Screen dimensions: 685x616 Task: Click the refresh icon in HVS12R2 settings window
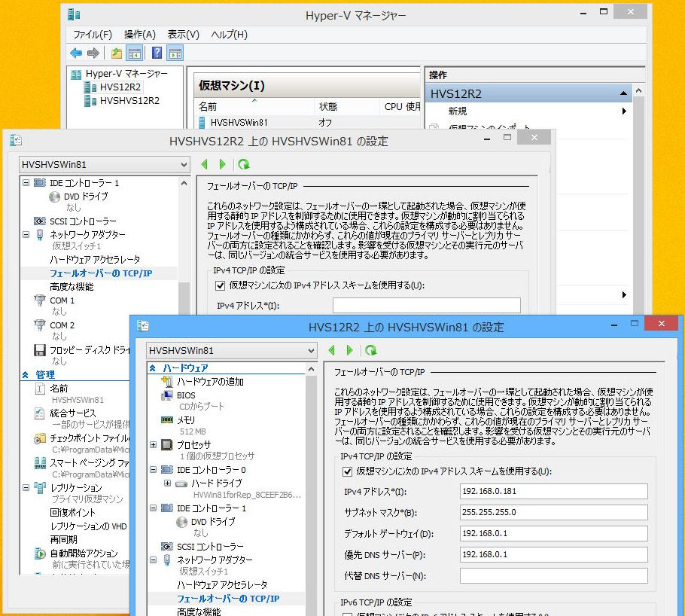371,350
